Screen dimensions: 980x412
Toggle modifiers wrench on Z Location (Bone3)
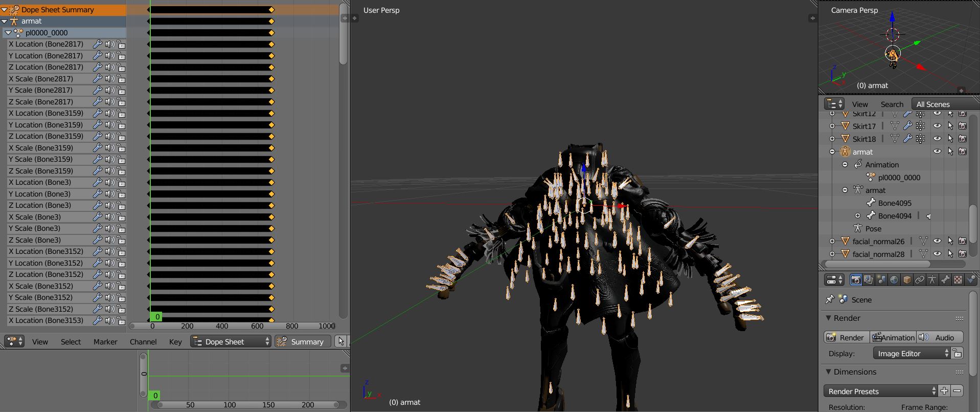97,205
